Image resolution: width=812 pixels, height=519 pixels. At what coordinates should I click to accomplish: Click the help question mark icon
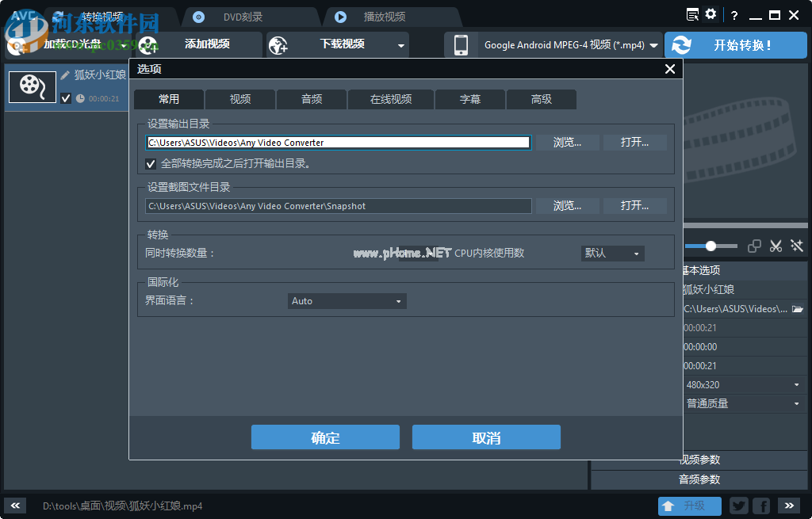733,14
